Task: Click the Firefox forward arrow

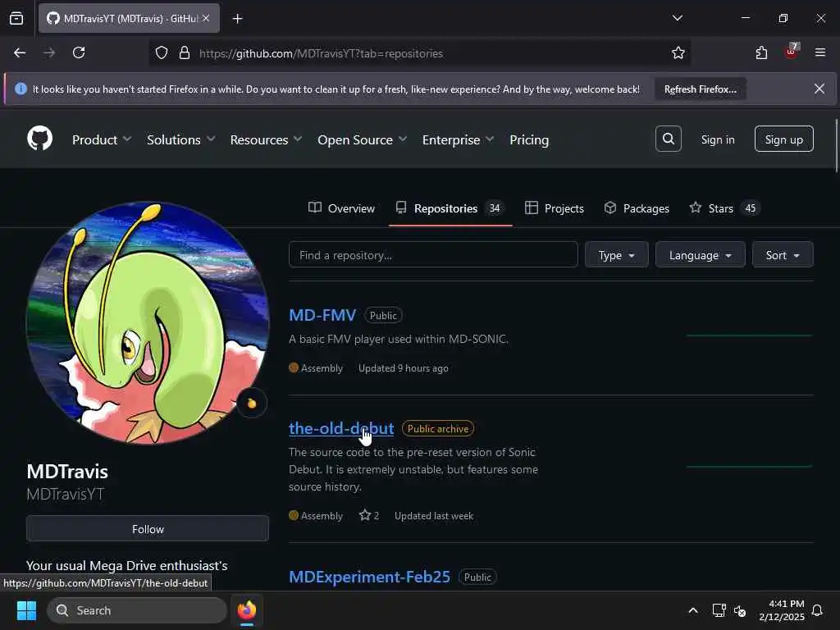Action: click(x=49, y=53)
